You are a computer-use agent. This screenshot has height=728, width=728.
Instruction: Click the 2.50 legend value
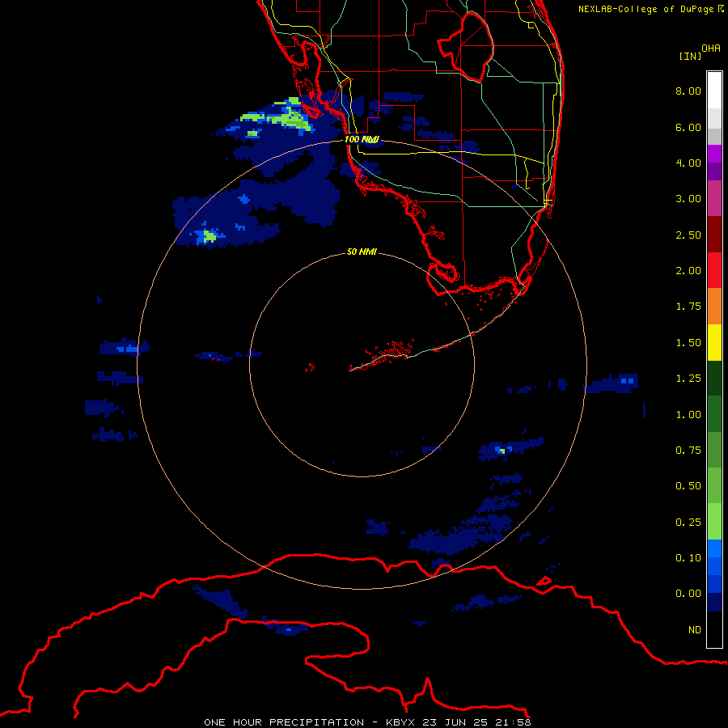click(x=688, y=235)
